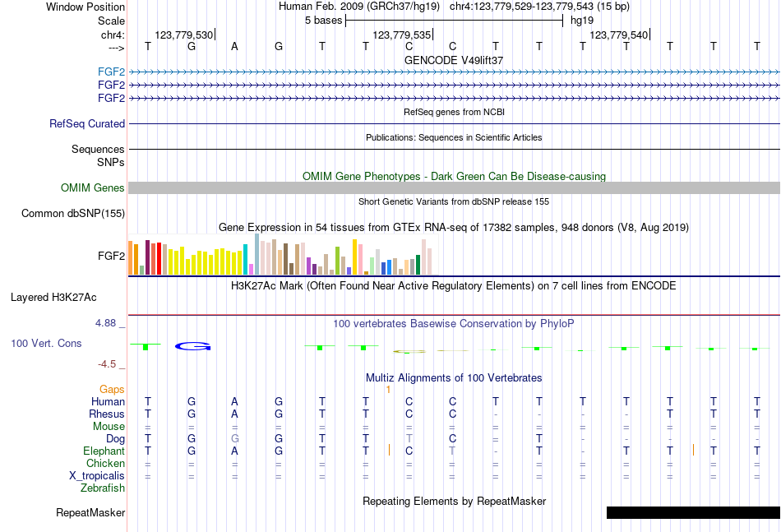Click the 123,779,540 position marker

(620, 35)
